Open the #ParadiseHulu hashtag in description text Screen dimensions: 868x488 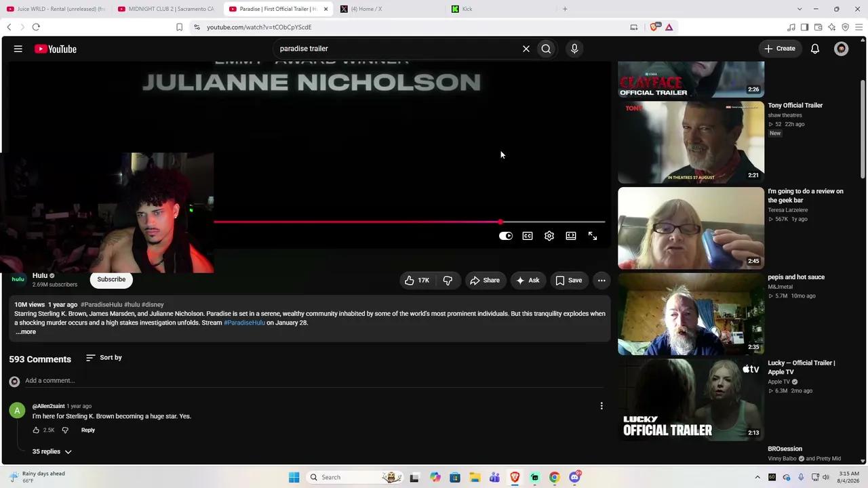click(244, 323)
